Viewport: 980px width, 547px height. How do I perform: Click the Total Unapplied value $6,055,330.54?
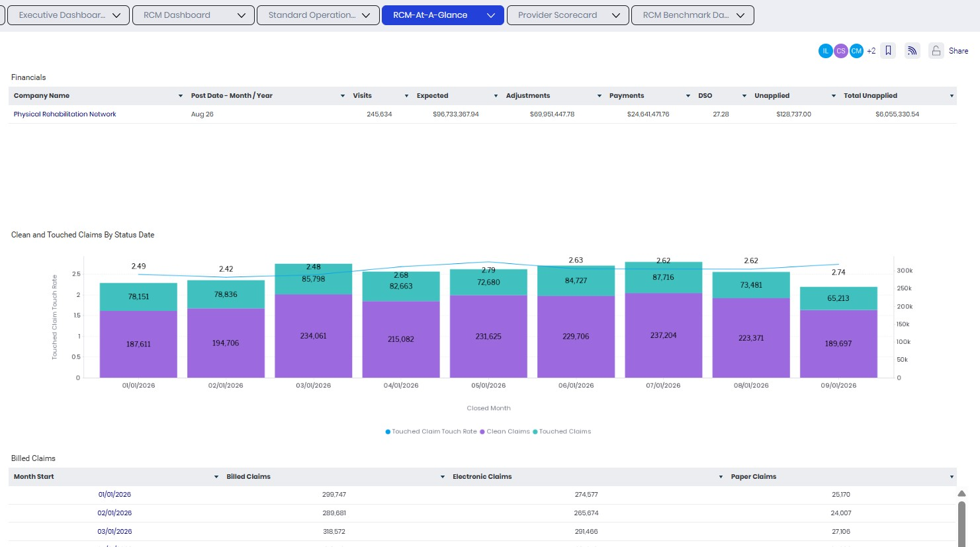[897, 114]
